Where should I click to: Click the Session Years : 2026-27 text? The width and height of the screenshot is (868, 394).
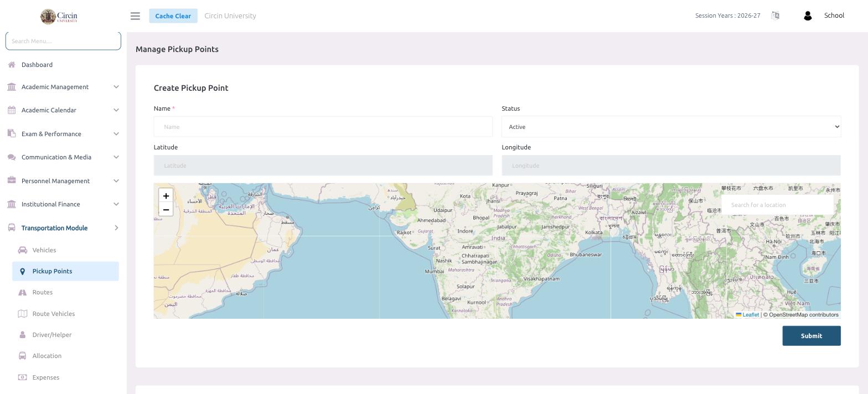[x=728, y=16]
